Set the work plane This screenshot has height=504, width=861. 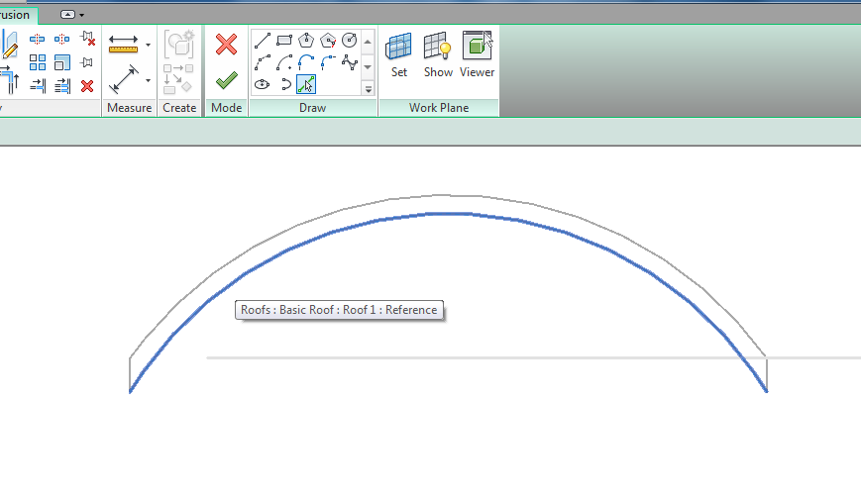click(x=398, y=55)
